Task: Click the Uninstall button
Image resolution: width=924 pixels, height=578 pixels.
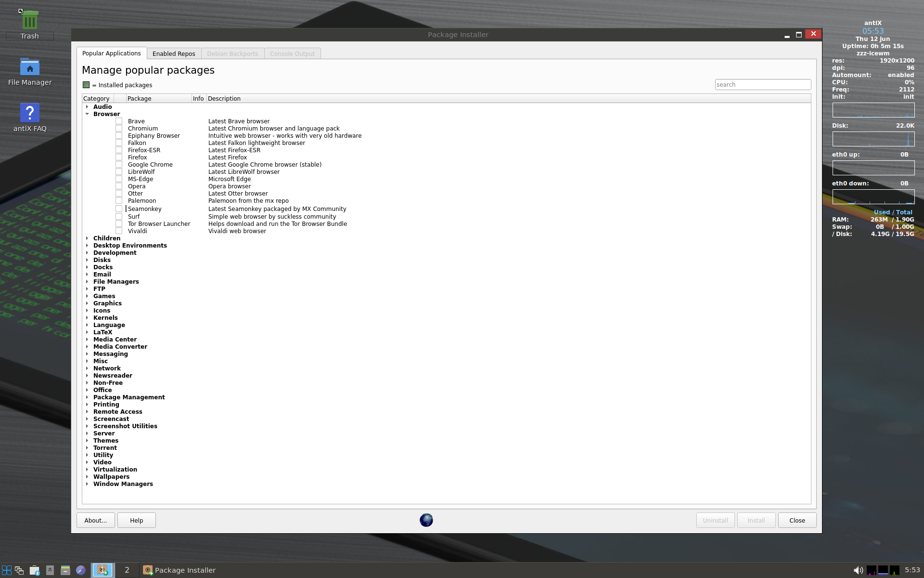Action: point(716,521)
